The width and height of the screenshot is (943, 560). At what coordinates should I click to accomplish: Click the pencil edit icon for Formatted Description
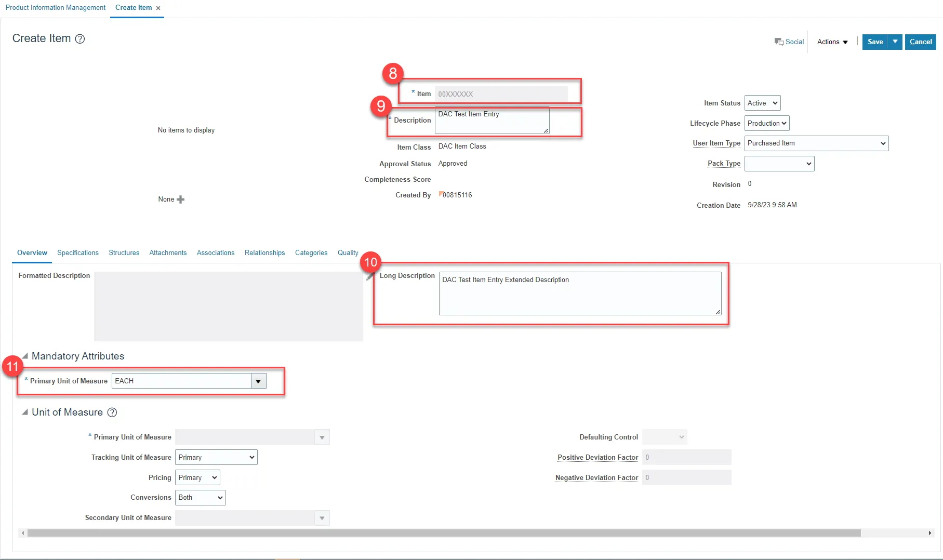[369, 277]
